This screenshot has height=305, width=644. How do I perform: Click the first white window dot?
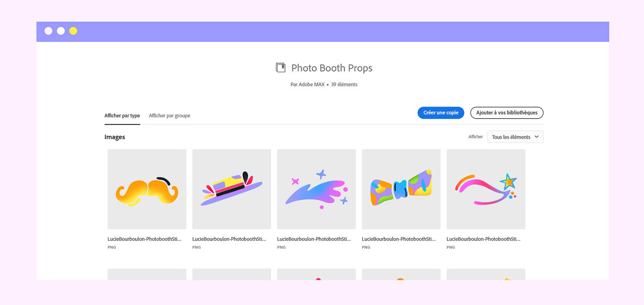48,31
